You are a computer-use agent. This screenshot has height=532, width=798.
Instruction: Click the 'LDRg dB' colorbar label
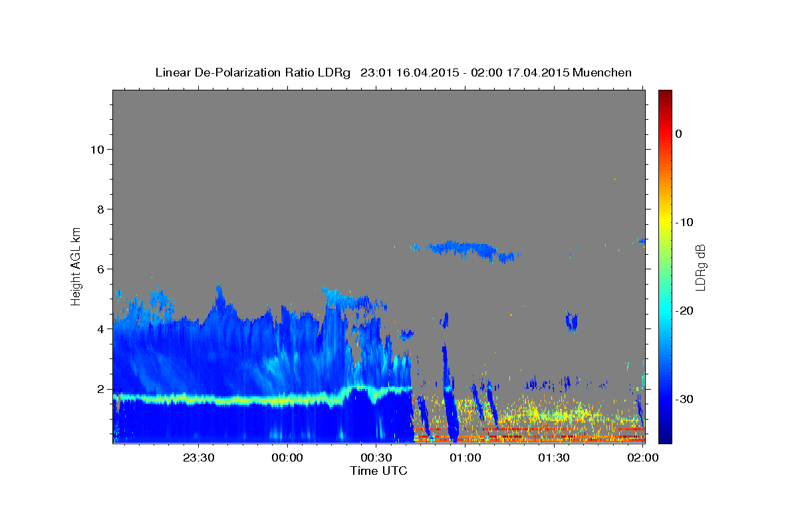[x=700, y=267]
